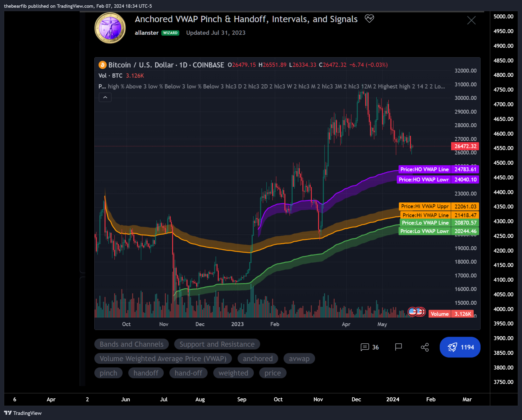The image size is (522, 420).
Task: Click the WIZARD badge
Action: (170, 33)
